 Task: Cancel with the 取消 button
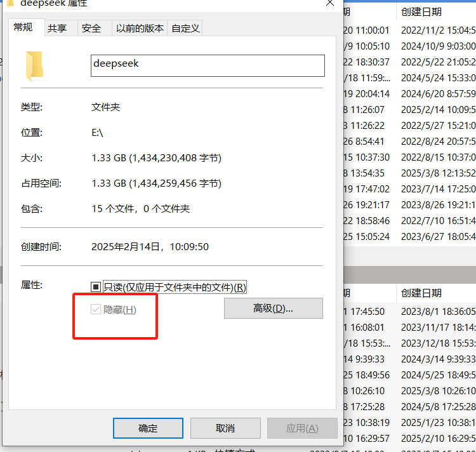(225, 428)
